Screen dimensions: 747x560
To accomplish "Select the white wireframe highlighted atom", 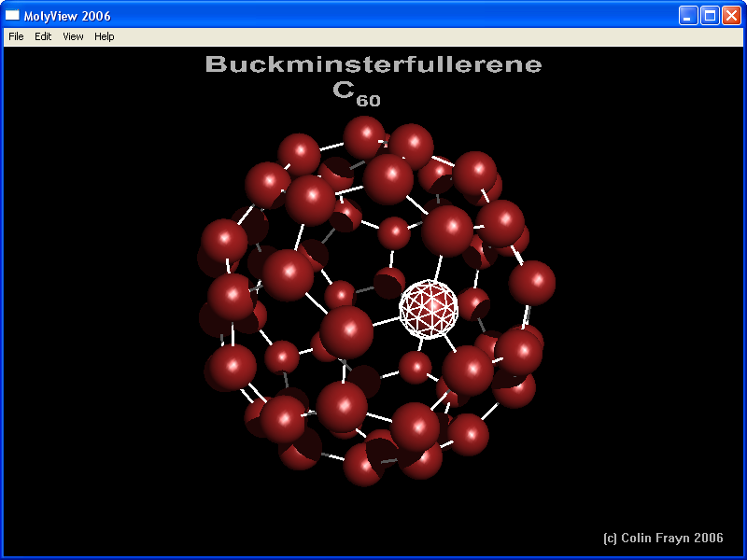I will pos(429,309).
